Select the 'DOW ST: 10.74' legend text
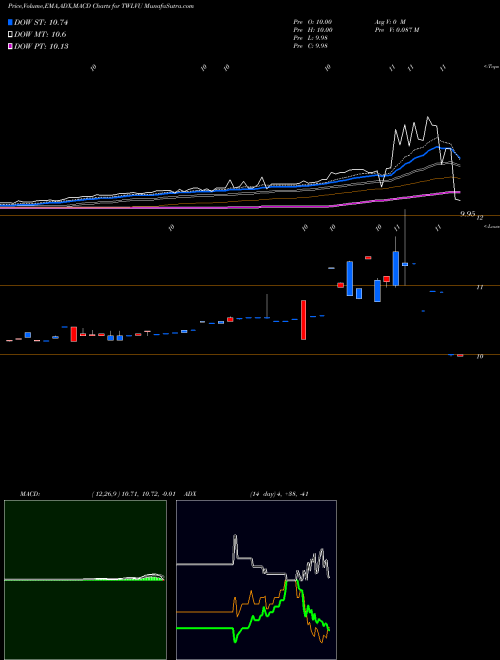This screenshot has width=500, height=660. click(41, 22)
